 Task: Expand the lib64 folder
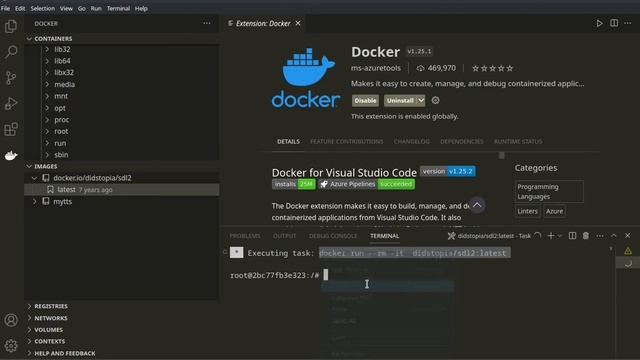[47, 61]
